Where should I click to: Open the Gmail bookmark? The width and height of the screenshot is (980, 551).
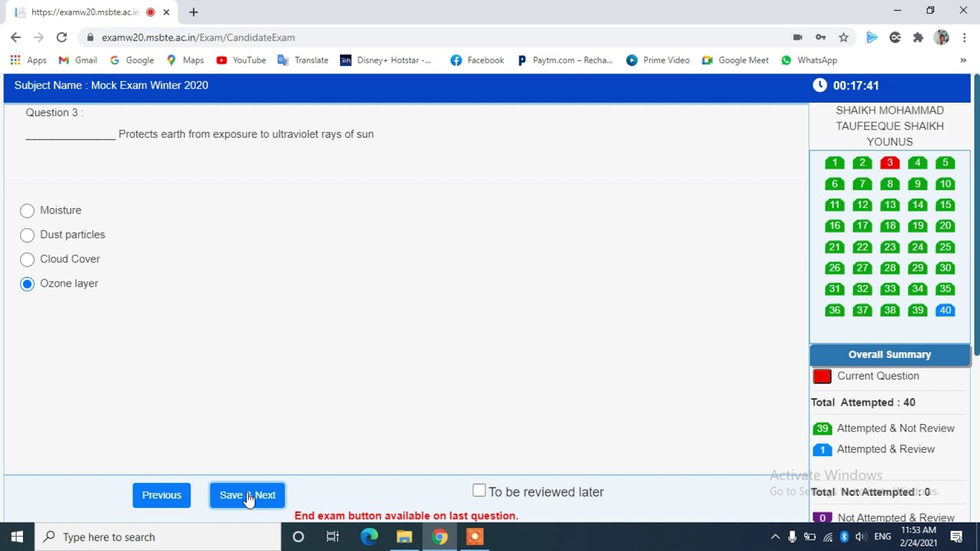point(78,60)
